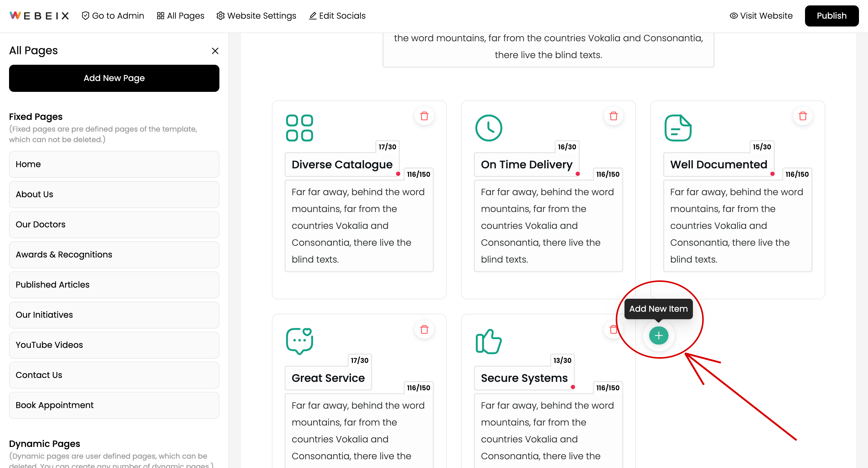The width and height of the screenshot is (868, 468).
Task: Open the Our Doctors page
Action: coord(114,225)
